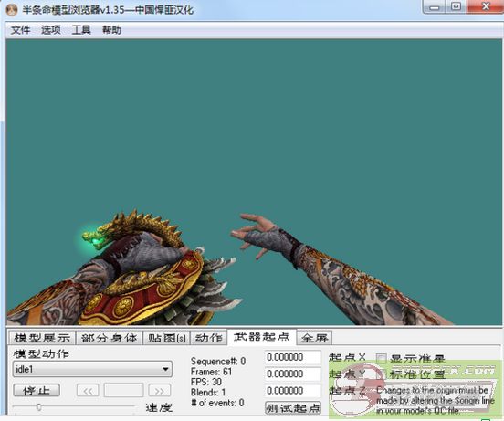Switch to the 动作 tab
504x421 pixels.
[208, 338]
